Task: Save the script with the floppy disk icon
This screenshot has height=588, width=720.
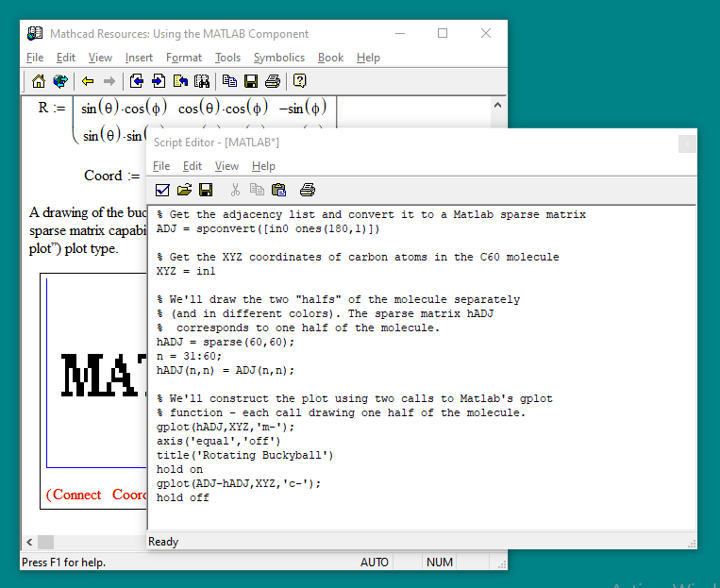Action: [x=206, y=190]
